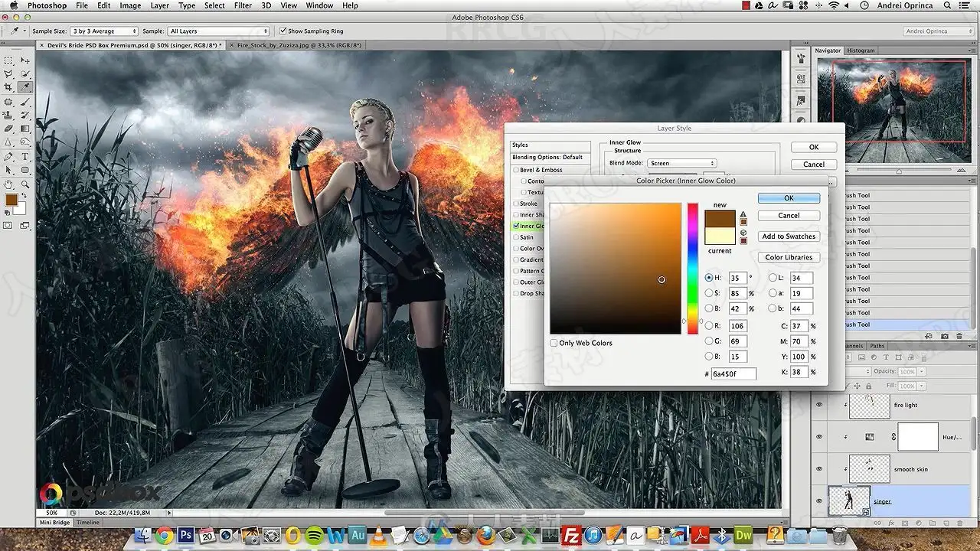Choose the Pen tool
This screenshot has width=980, height=551.
pos(8,156)
